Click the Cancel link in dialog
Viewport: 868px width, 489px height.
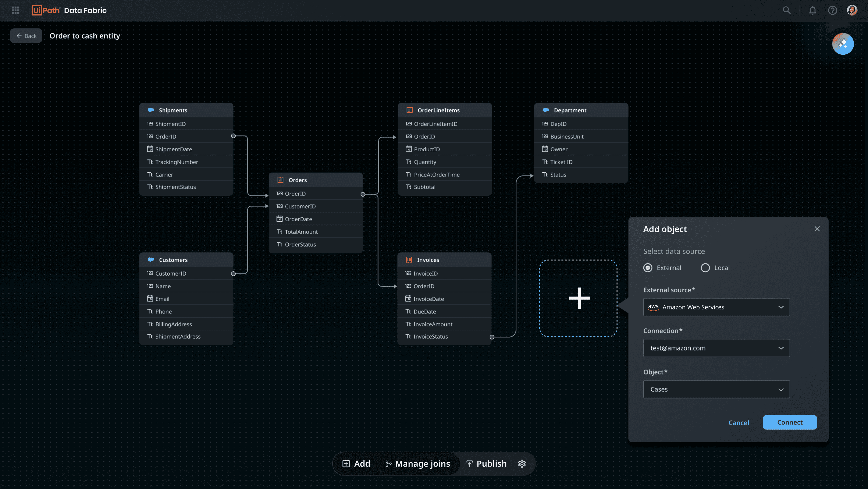739,423
